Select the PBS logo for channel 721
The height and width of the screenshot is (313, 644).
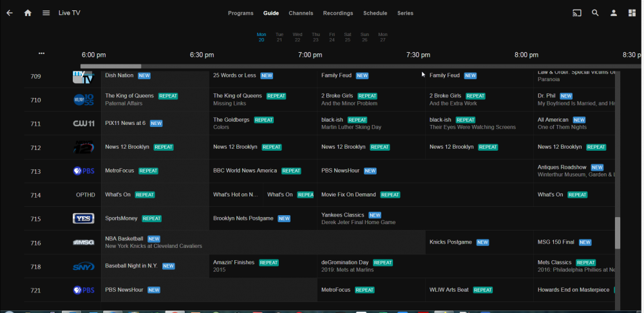pyautogui.click(x=83, y=290)
